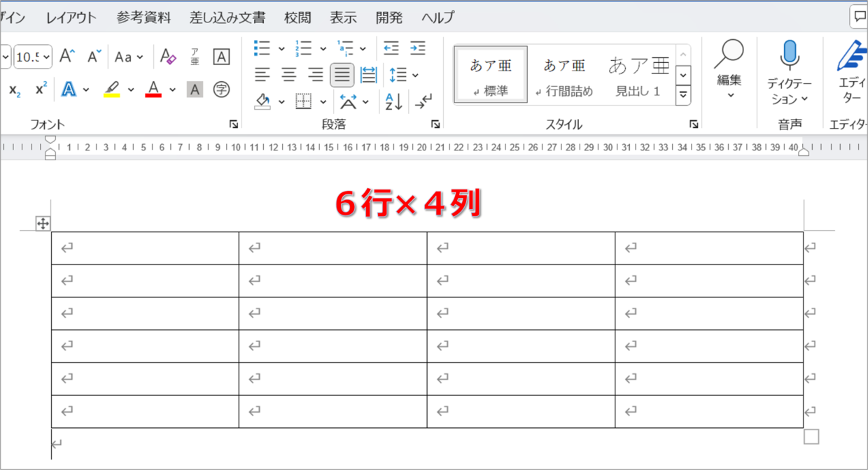Toggle Justify paragraph alignment
This screenshot has height=470, width=868.
[x=342, y=75]
